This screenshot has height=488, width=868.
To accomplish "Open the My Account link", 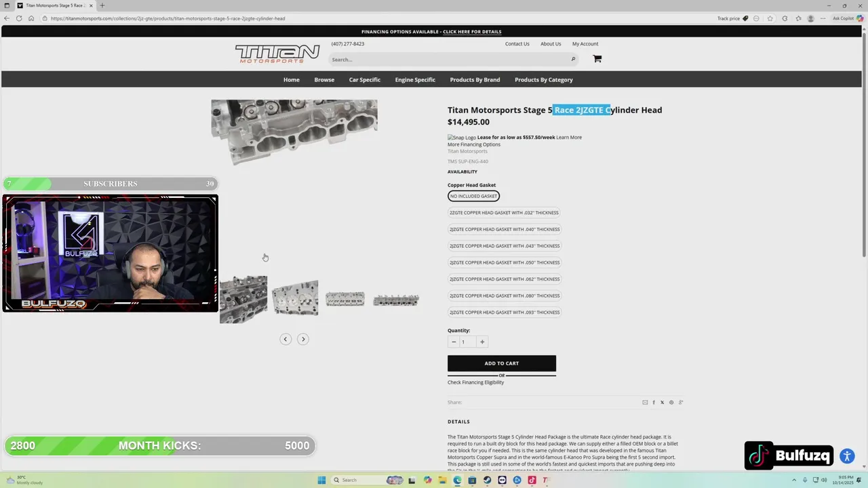I will pos(585,44).
